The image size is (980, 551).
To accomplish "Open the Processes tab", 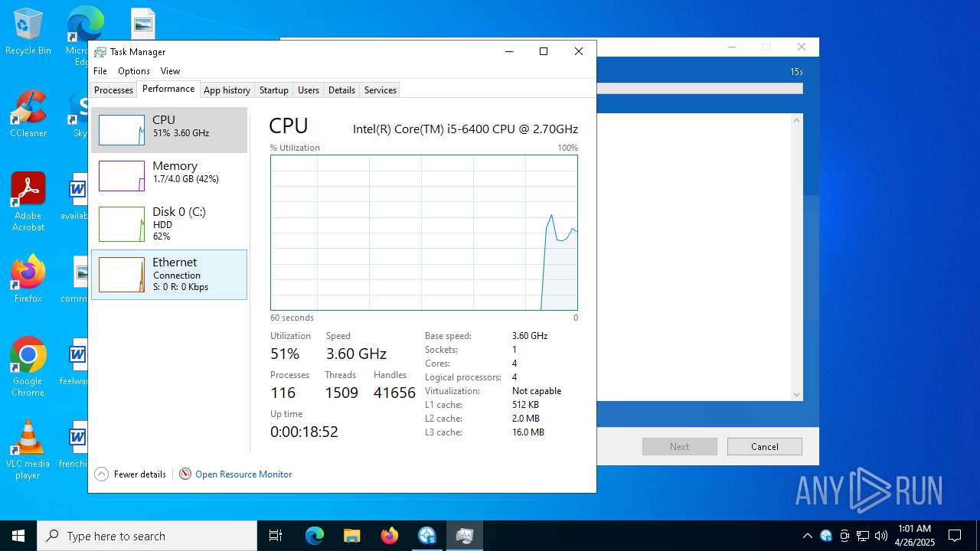I will tap(113, 90).
